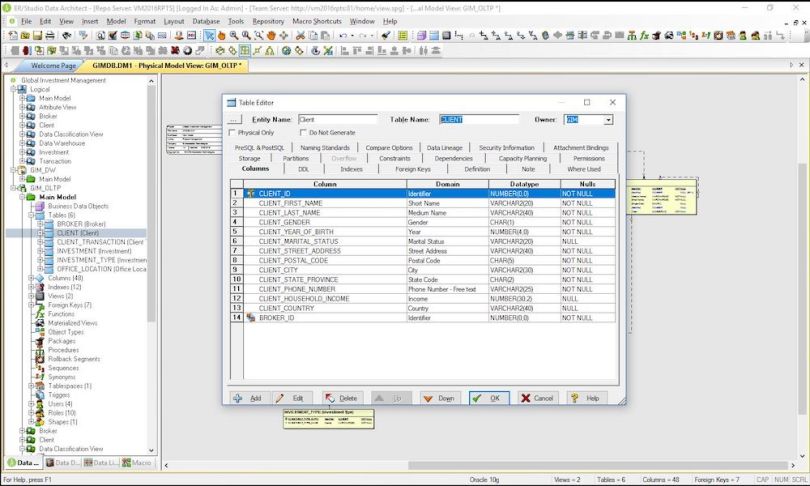Open the File menu
The image size is (810, 486).
tap(26, 21)
